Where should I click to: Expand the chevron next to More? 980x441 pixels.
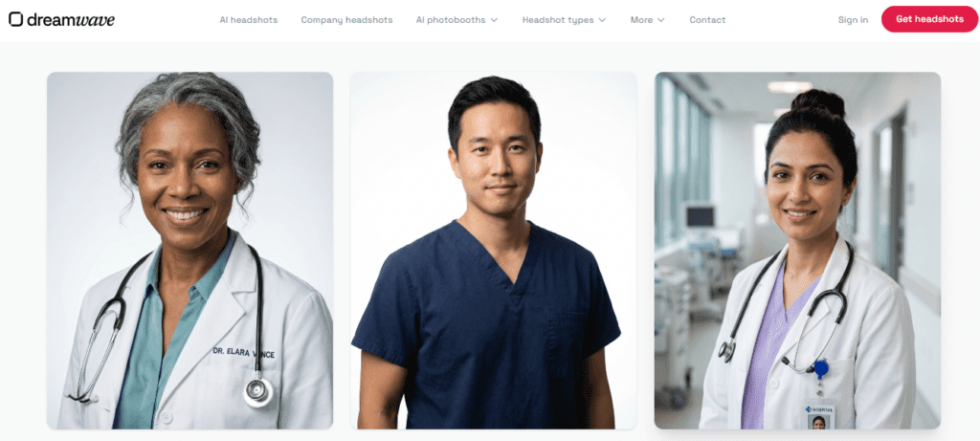click(661, 20)
